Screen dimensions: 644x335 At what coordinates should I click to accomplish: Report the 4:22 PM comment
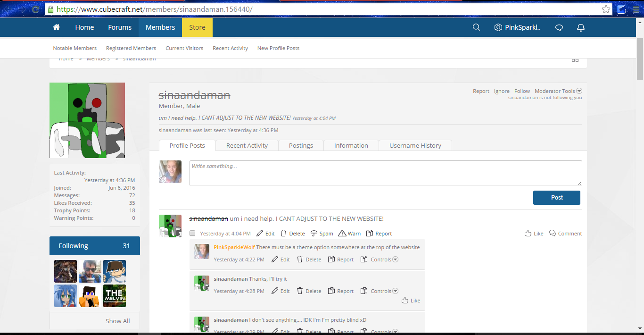(x=340, y=260)
